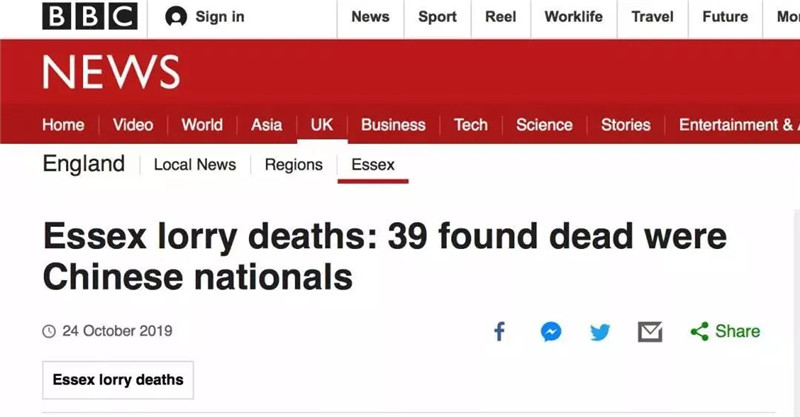Viewport: 800px width, 417px height.
Task: Open the Sport section
Action: 437,17
